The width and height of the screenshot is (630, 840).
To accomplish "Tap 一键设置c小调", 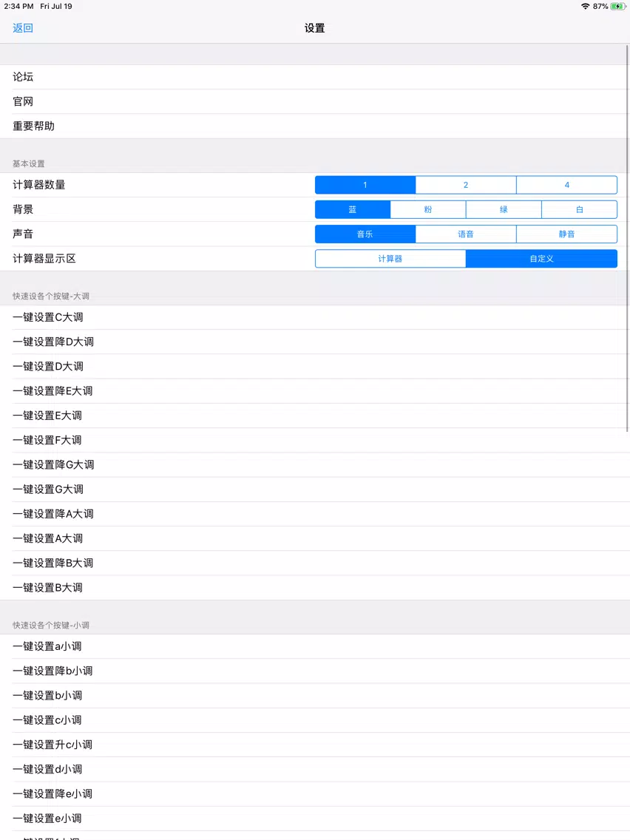I will coord(315,720).
